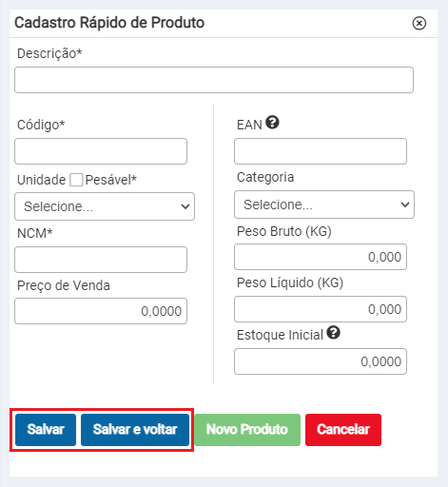Click the Salvar button
Viewport: 448px width, 487px height.
click(x=46, y=430)
